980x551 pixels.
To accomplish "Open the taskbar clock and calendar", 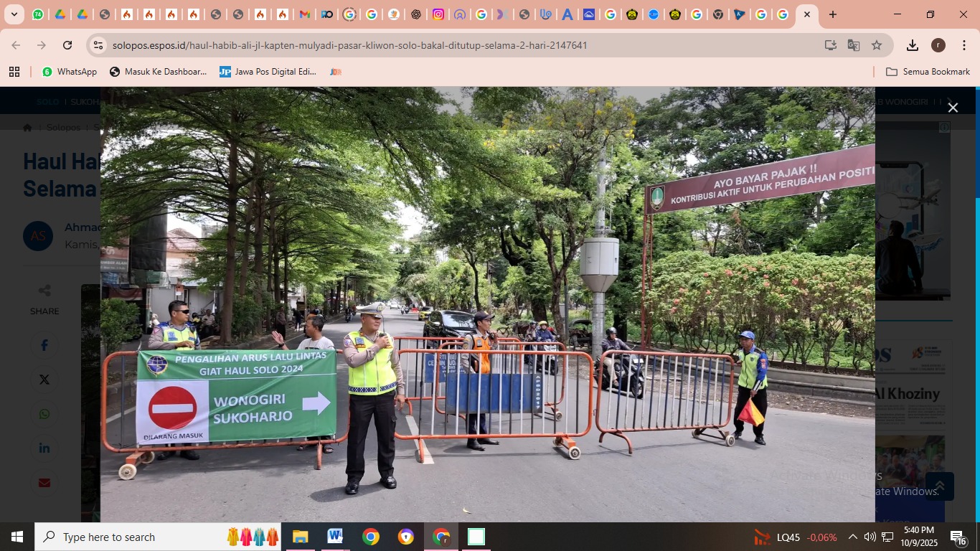I will point(918,537).
